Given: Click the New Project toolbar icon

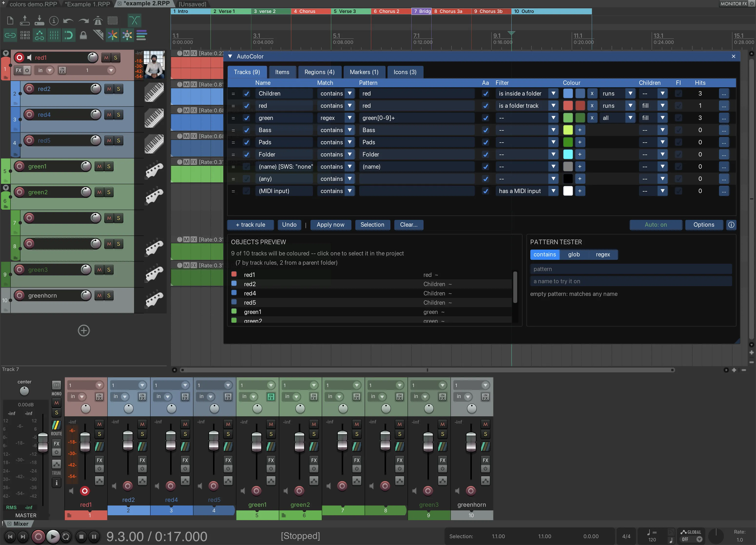Looking at the screenshot, I should [10, 21].
